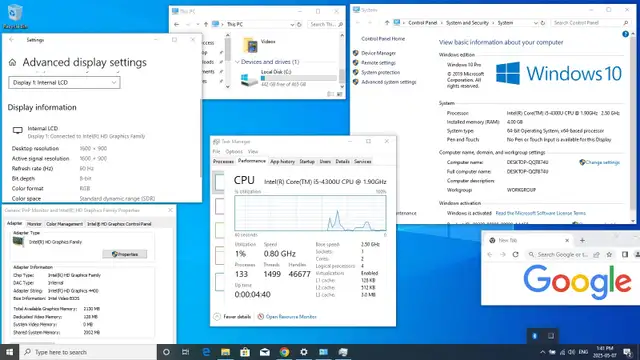Open the Mail app in taskbar
This screenshot has height=360, width=640.
[x=264, y=352]
